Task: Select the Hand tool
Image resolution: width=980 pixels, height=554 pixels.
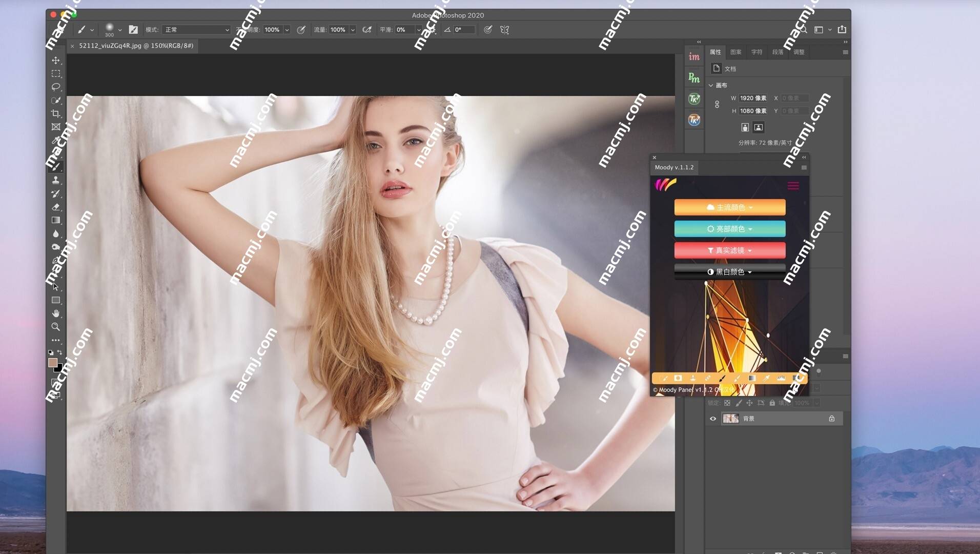Action: click(56, 313)
